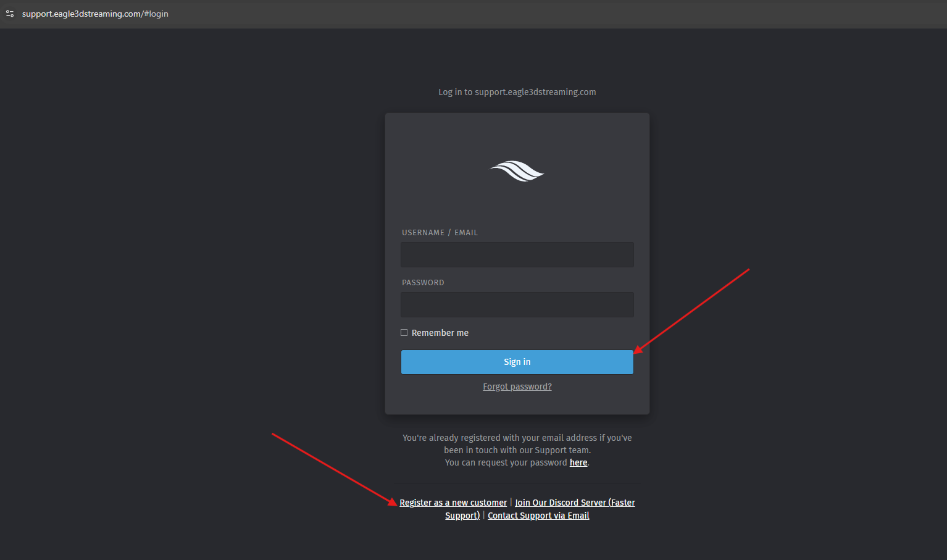This screenshot has height=560, width=947.
Task: Click the PASSWORD field label
Action: (423, 283)
